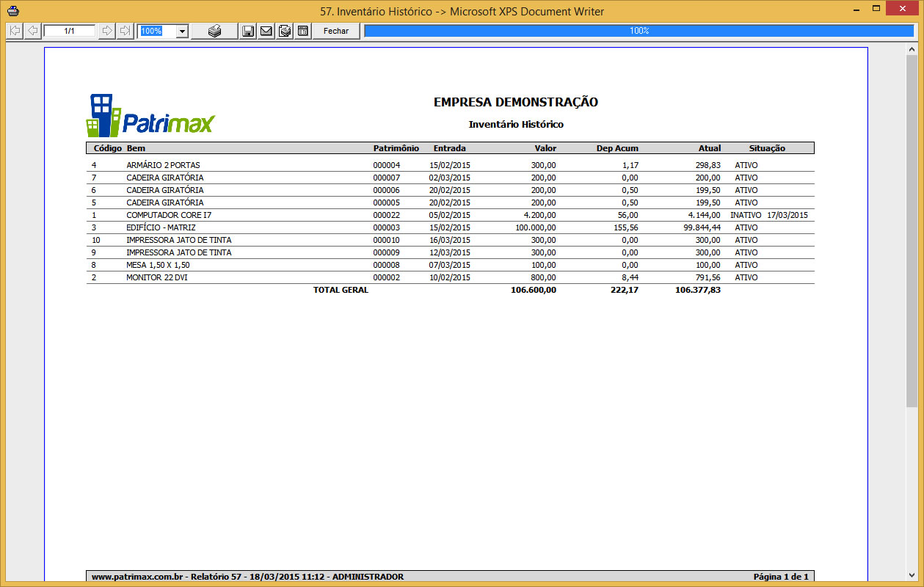Image resolution: width=924 pixels, height=587 pixels.
Task: Click the page number field 1/1
Action: (x=70, y=31)
